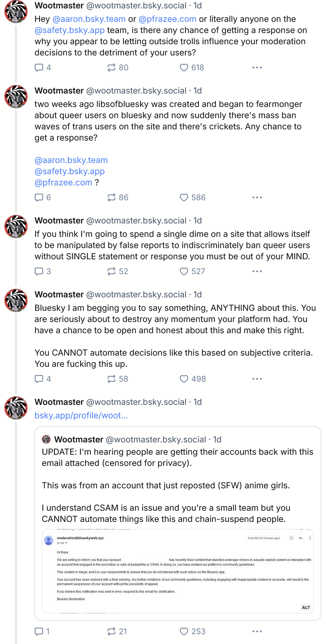The width and height of the screenshot is (326, 644).
Task: Open @pfrazee.com mention in first post
Action: tap(167, 19)
